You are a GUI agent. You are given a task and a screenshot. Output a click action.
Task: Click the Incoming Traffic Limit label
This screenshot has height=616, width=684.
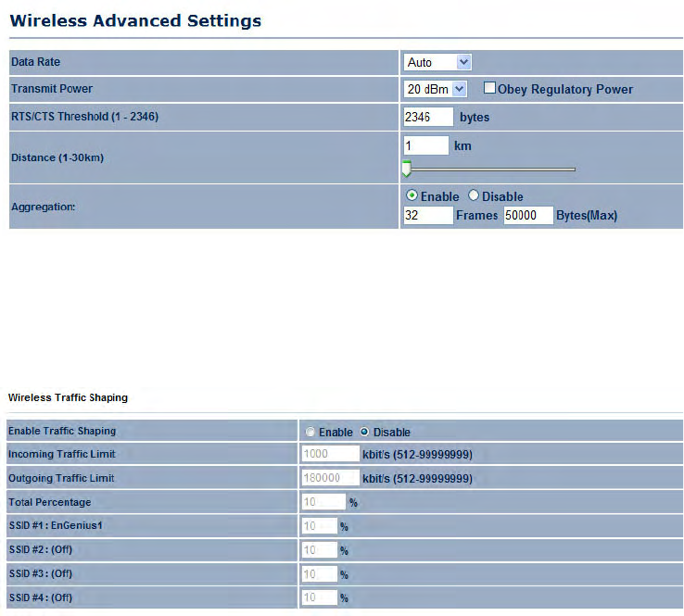[61, 454]
